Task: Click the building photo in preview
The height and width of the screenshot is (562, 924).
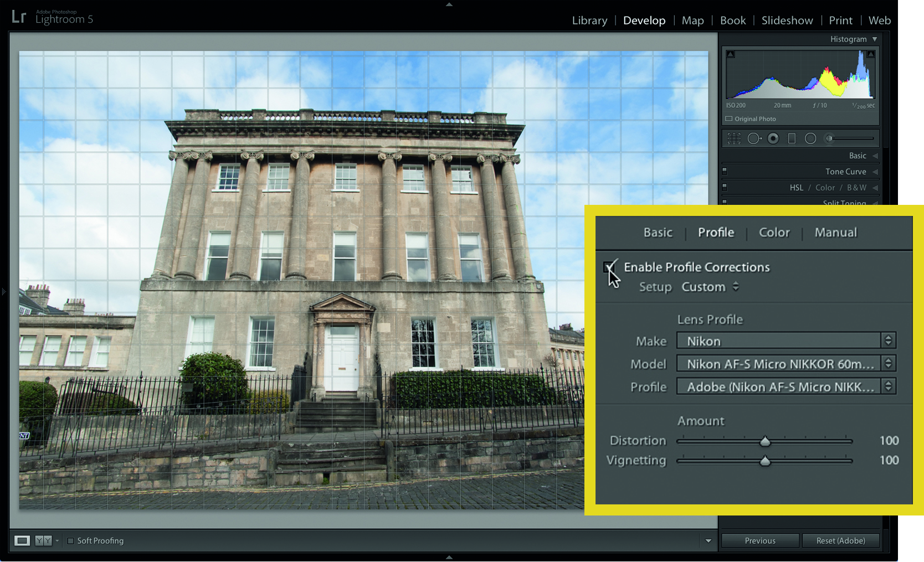Action: click(363, 280)
